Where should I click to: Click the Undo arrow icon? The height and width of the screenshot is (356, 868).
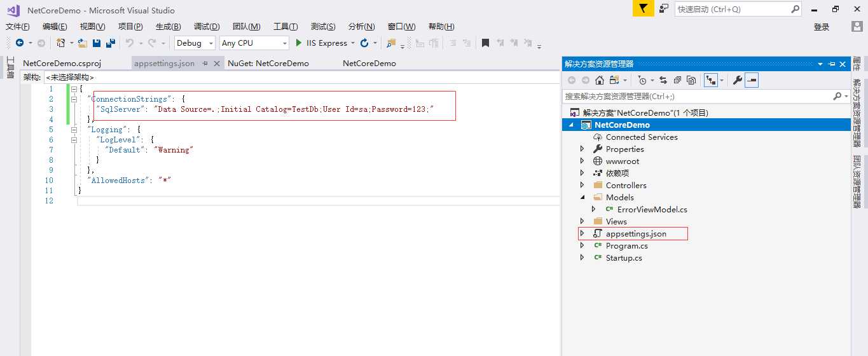click(130, 43)
